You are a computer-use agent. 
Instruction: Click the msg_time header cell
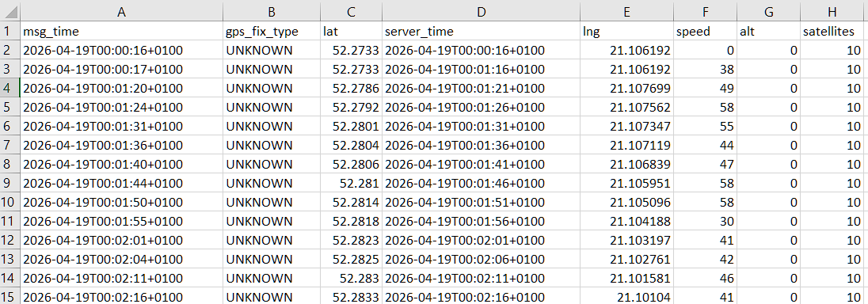coord(121,32)
